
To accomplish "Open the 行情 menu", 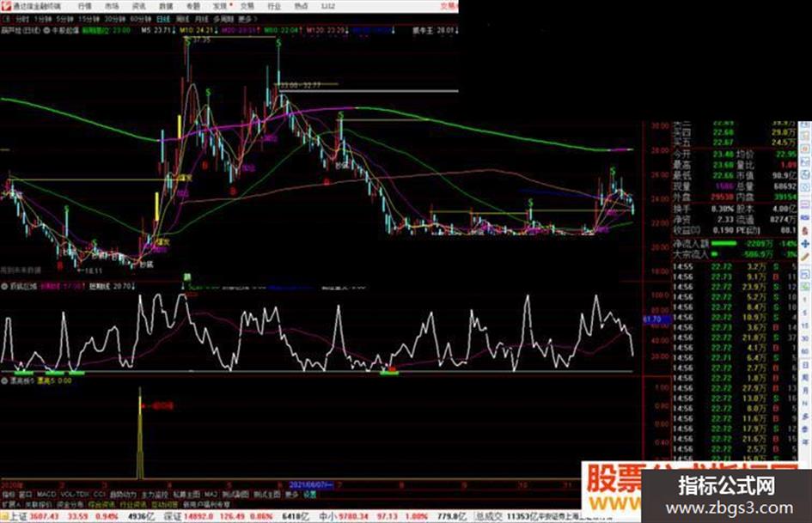I will tap(85, 6).
